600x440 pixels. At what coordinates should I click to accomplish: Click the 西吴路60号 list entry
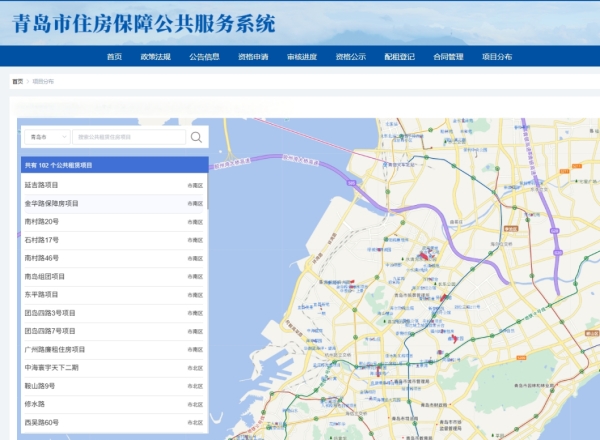pyautogui.click(x=42, y=422)
